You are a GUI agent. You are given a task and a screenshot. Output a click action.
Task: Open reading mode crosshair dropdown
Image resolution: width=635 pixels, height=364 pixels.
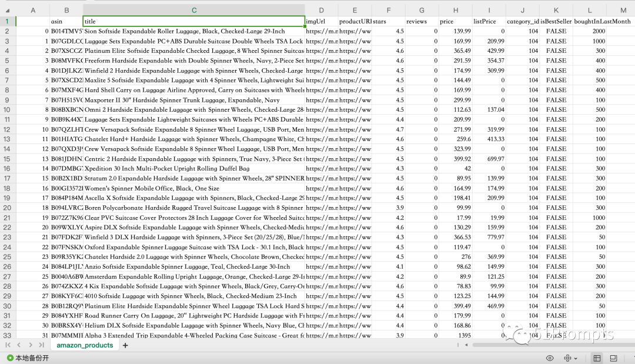click(x=570, y=358)
